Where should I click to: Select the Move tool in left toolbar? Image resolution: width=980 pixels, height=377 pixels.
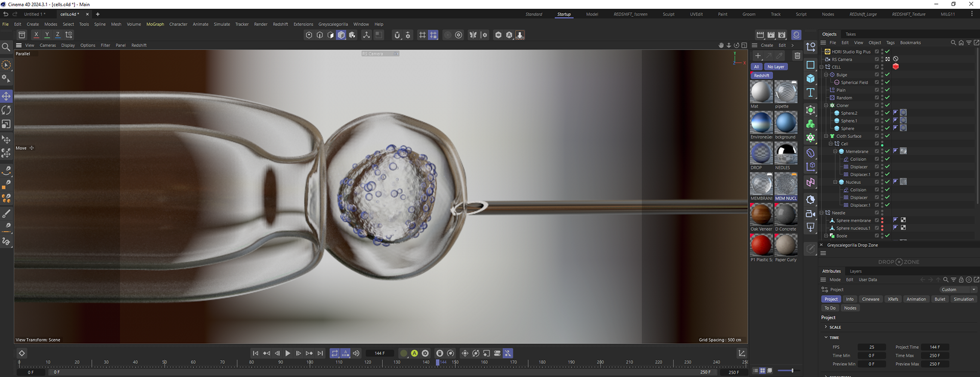pyautogui.click(x=6, y=96)
